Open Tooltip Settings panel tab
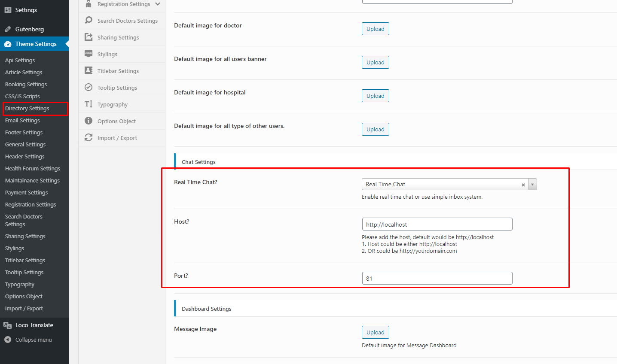 [x=122, y=88]
